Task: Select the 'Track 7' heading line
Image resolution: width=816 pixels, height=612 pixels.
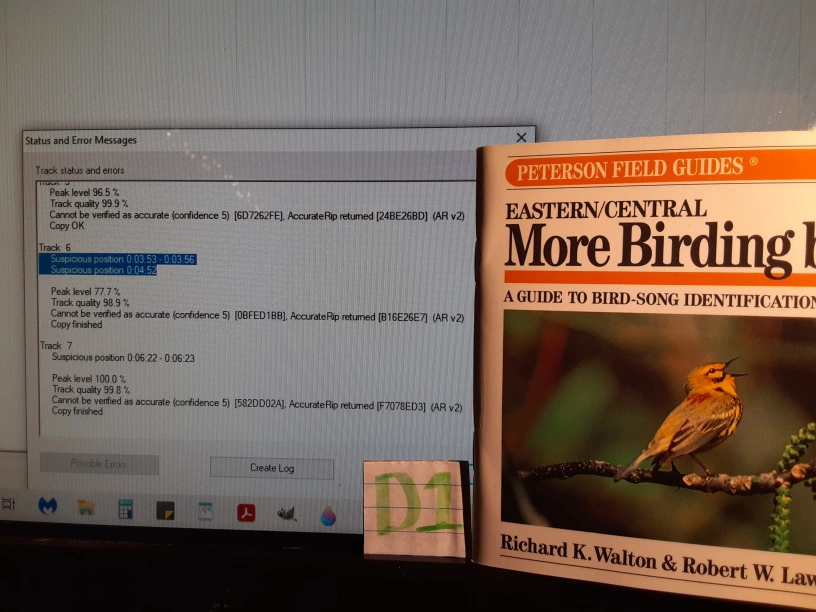Action: (56, 346)
